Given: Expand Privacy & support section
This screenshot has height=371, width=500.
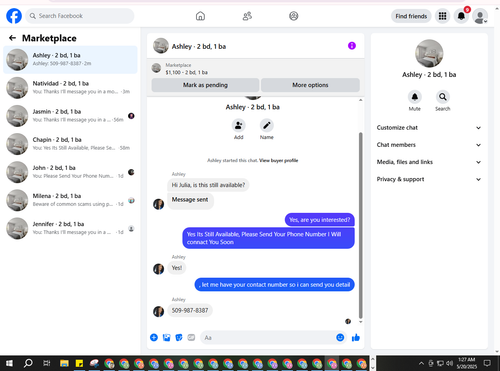Looking at the screenshot, I should point(429,179).
